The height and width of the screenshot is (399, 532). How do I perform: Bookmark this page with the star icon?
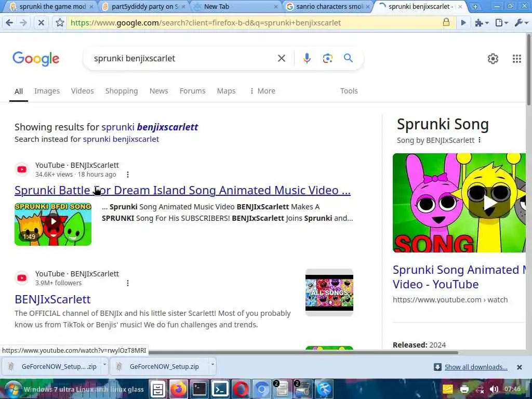[x=60, y=23]
